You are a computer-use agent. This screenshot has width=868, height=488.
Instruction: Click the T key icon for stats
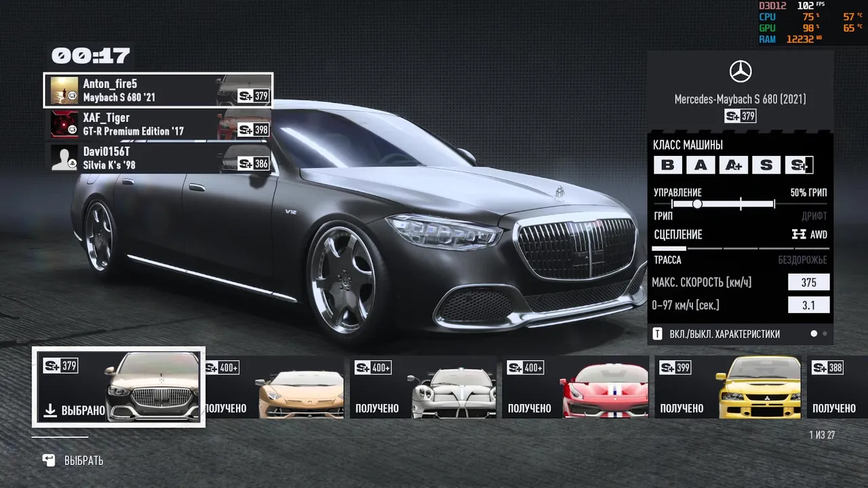[x=657, y=334]
